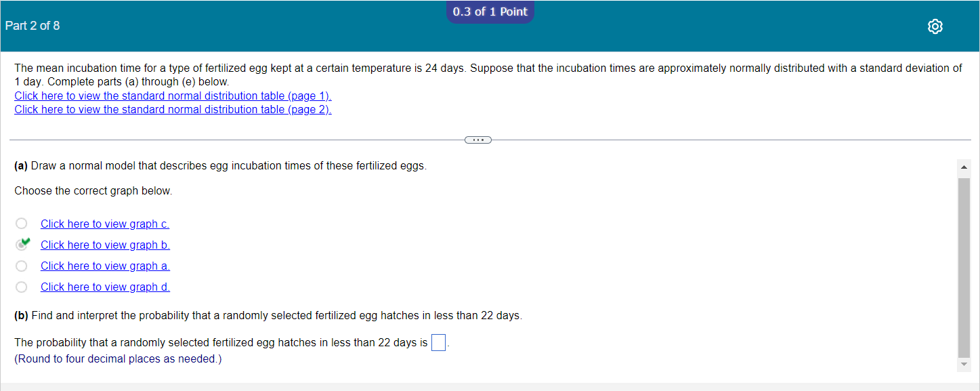View graph d via its link

104,287
